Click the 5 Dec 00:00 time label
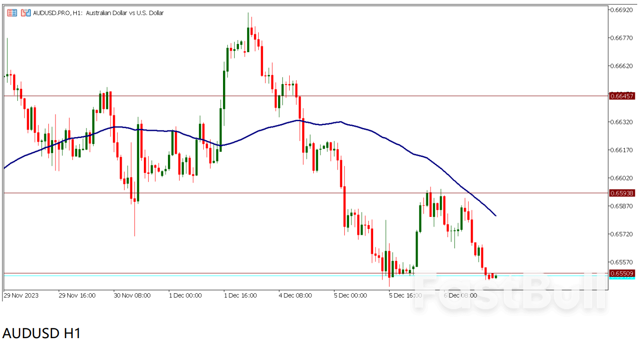The height and width of the screenshot is (342, 644). (x=351, y=295)
